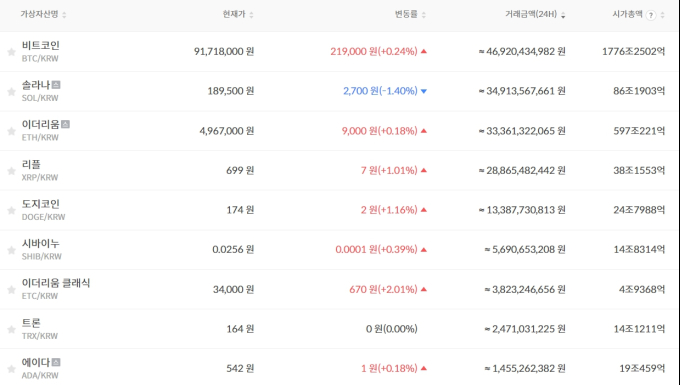Toggle the 솔라나 favorite star
This screenshot has width=680, height=385.
tap(11, 91)
